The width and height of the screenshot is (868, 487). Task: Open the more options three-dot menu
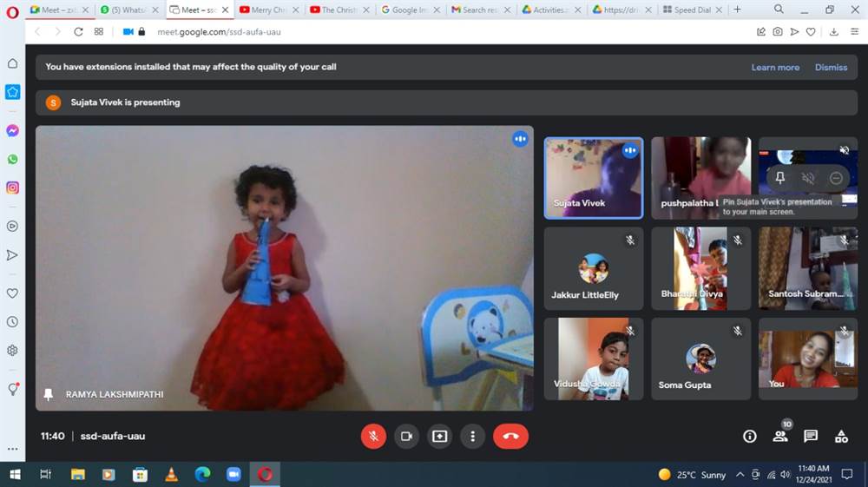click(472, 436)
